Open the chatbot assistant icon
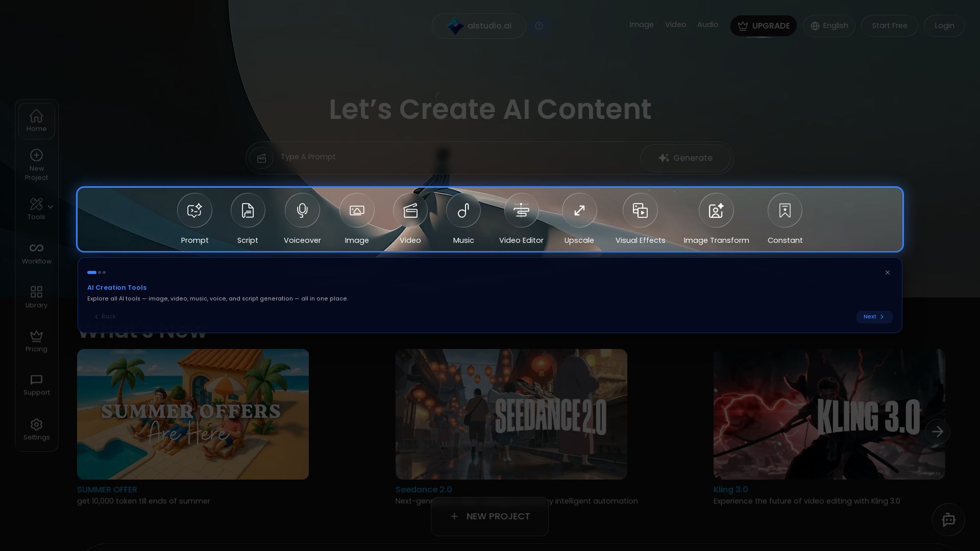This screenshot has height=551, width=980. click(x=948, y=520)
